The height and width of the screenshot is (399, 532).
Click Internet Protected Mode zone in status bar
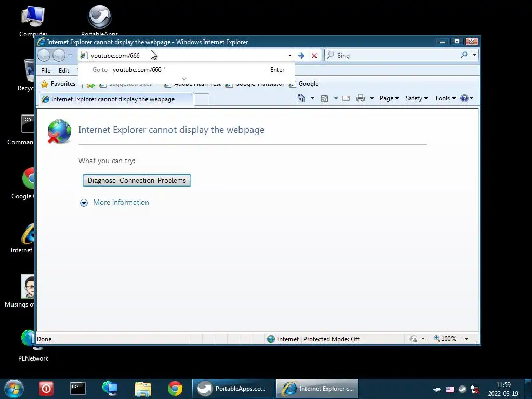(x=313, y=339)
